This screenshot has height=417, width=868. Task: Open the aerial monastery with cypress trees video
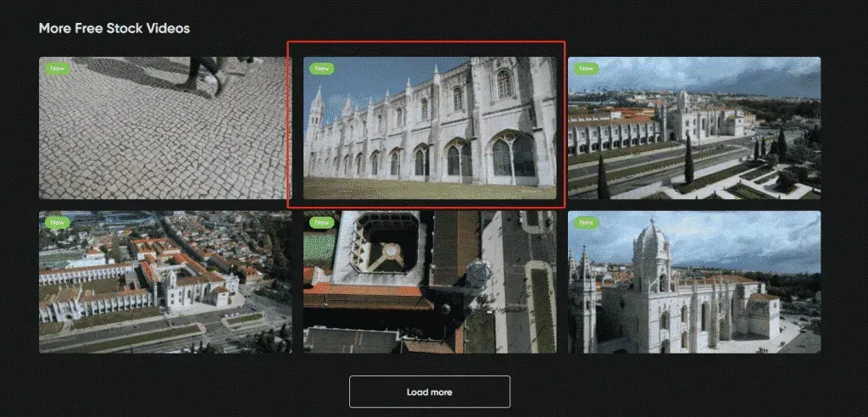tap(694, 128)
